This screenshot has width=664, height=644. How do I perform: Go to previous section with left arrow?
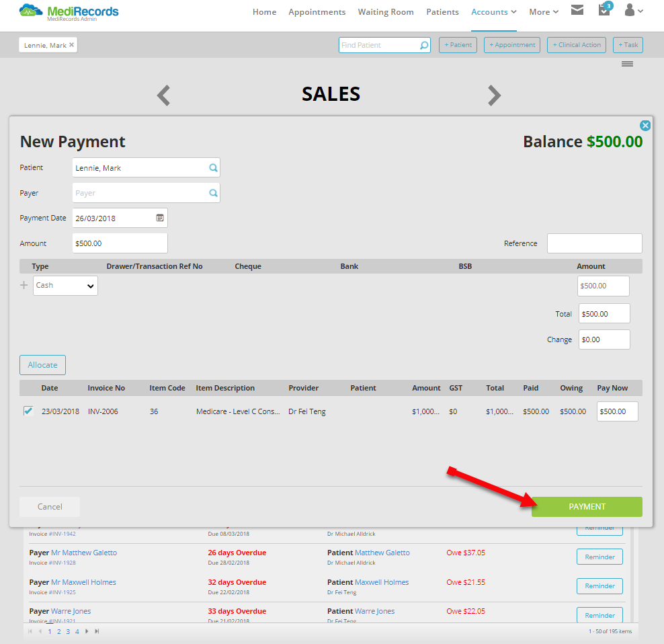pyautogui.click(x=163, y=95)
